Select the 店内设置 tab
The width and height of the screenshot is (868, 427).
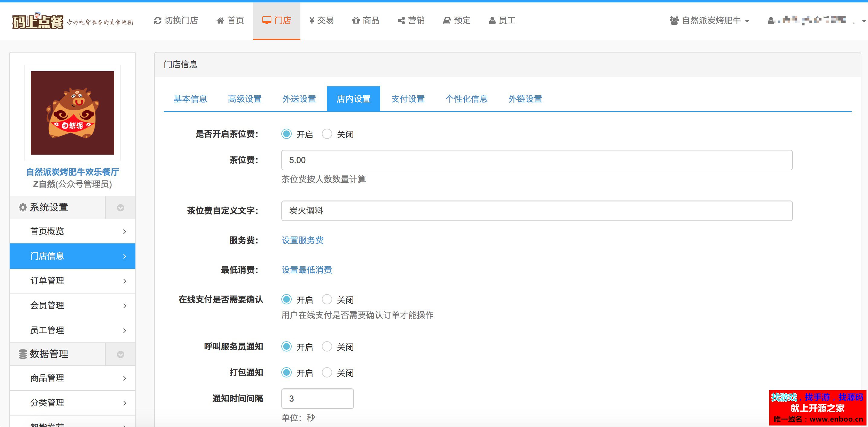[x=354, y=99]
